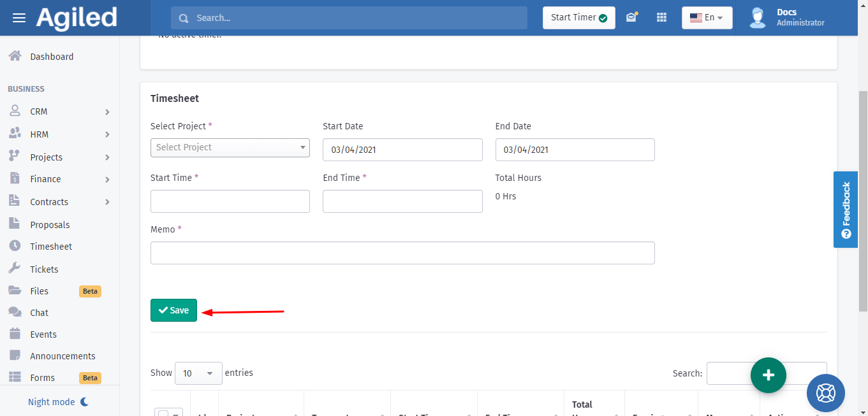Open Tickets in the sidebar

44,269
